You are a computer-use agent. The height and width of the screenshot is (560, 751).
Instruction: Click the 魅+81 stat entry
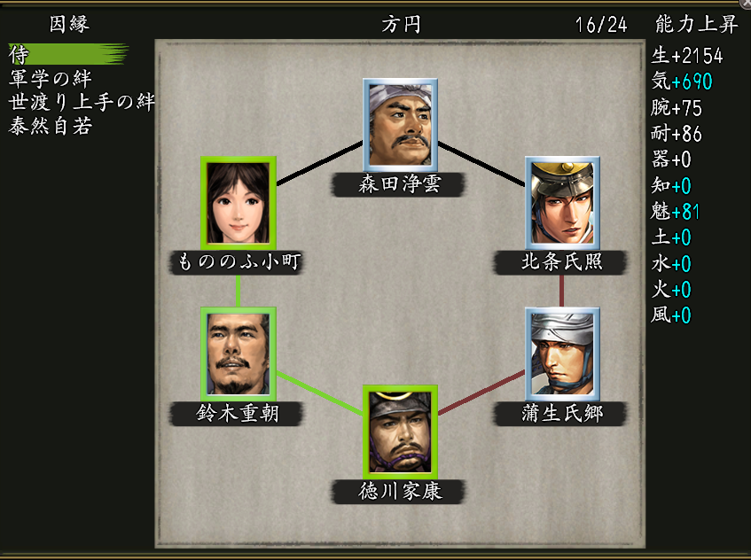coord(676,211)
